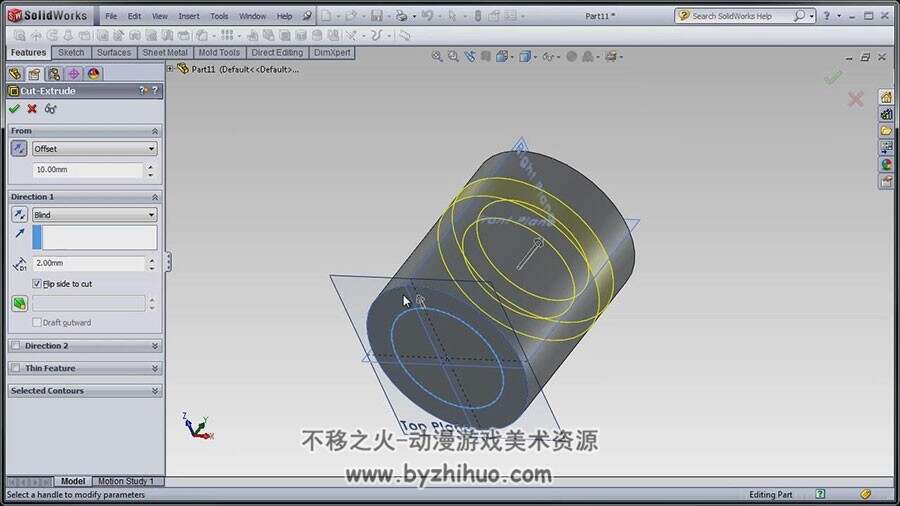This screenshot has width=900, height=506.
Task: Switch to the Mold Tools tab
Action: (x=219, y=53)
